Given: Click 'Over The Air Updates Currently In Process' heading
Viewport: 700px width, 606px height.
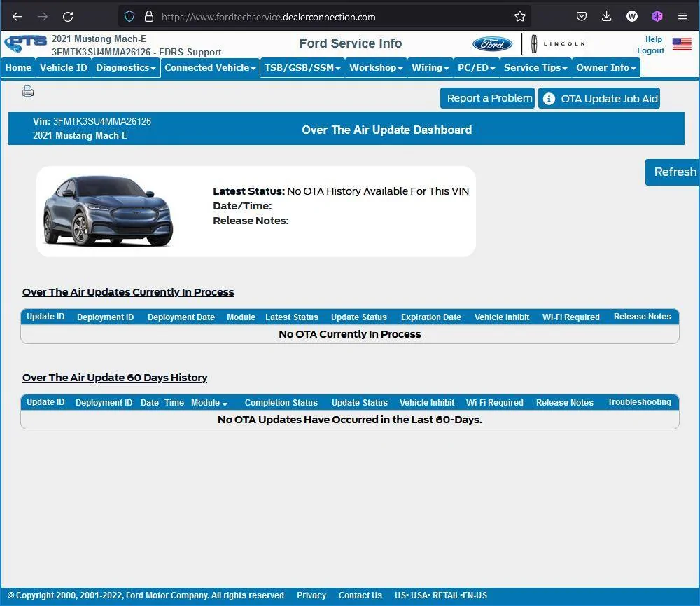Looking at the screenshot, I should [128, 292].
